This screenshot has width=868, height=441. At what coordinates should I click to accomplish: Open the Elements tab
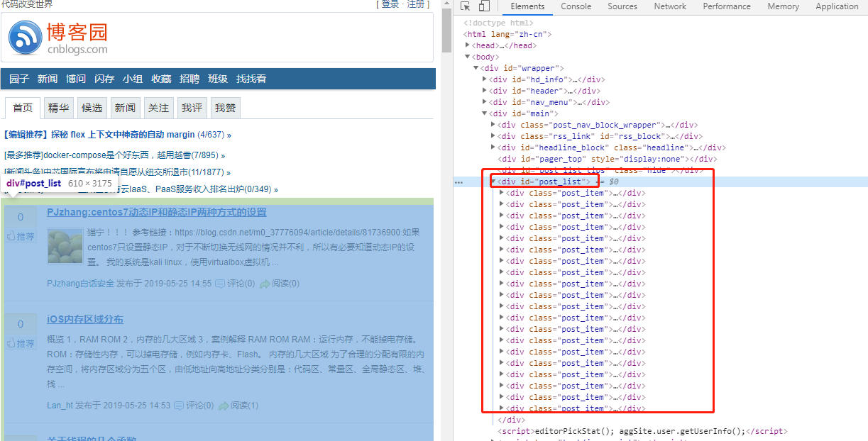click(527, 6)
